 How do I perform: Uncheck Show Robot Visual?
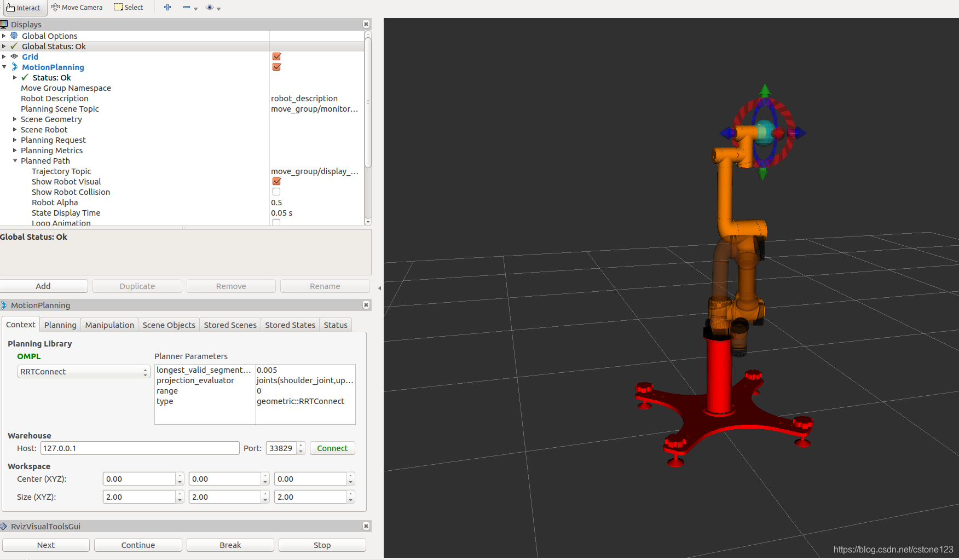tap(276, 181)
